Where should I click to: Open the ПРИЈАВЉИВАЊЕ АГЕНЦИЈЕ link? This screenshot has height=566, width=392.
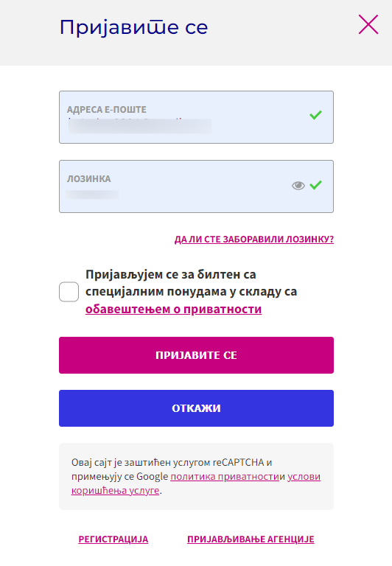pyautogui.click(x=251, y=539)
